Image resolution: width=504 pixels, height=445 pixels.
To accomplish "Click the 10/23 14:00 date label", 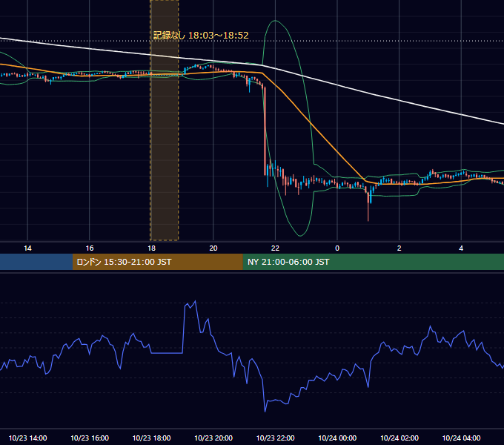I will pyautogui.click(x=27, y=438).
